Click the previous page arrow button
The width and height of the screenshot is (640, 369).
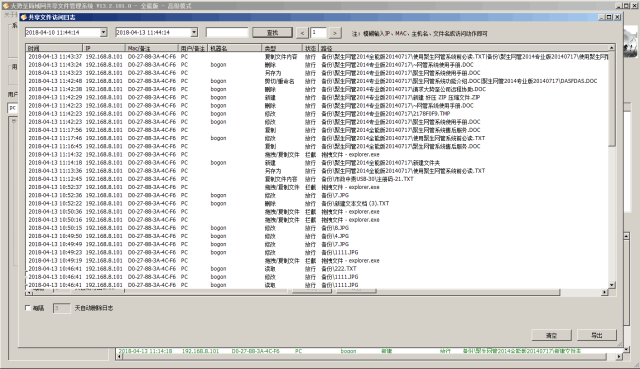tap(302, 33)
